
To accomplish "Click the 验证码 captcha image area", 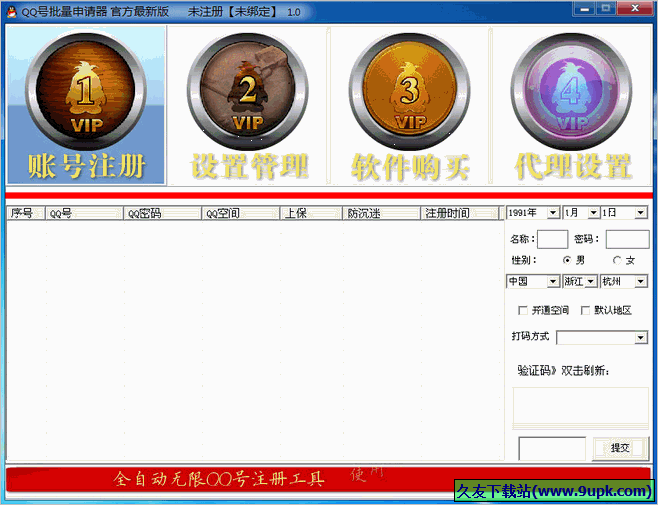I will click(580, 408).
